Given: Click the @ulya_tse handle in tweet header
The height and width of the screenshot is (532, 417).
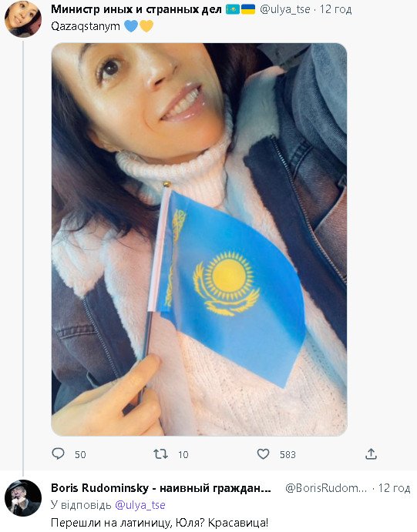Looking at the screenshot, I should click(x=285, y=9).
